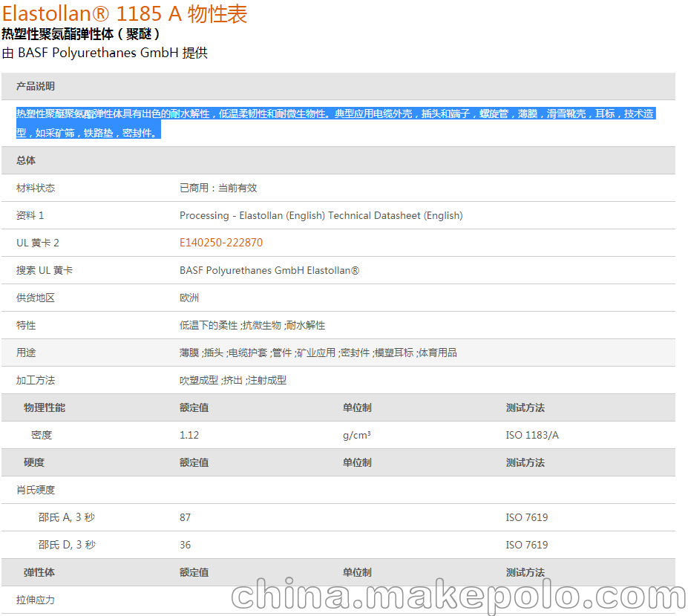Click the 物理性能 section header
688x616 pixels.
[x=45, y=407]
